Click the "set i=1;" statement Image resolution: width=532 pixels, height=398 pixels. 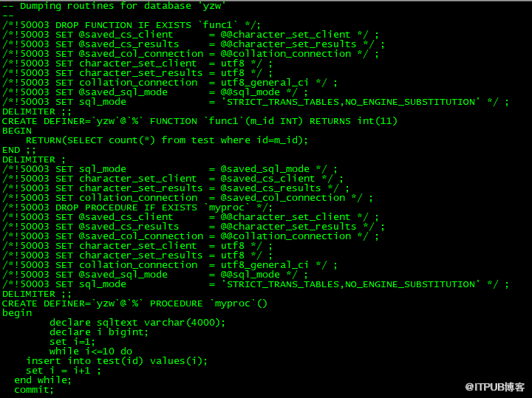72,342
